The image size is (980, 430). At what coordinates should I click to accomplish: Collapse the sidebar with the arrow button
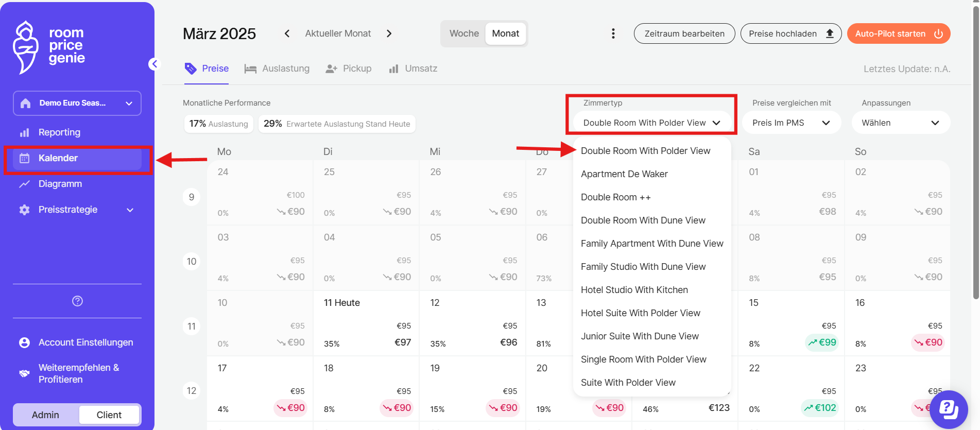[154, 64]
